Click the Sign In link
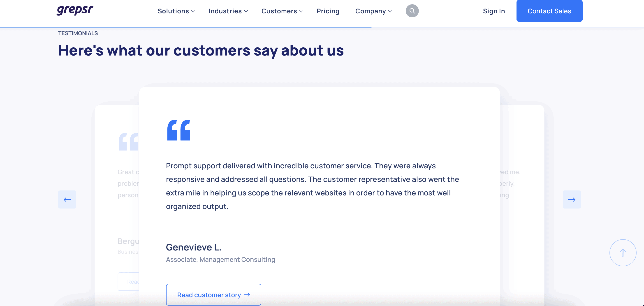Image resolution: width=644 pixels, height=306 pixels. pos(494,11)
